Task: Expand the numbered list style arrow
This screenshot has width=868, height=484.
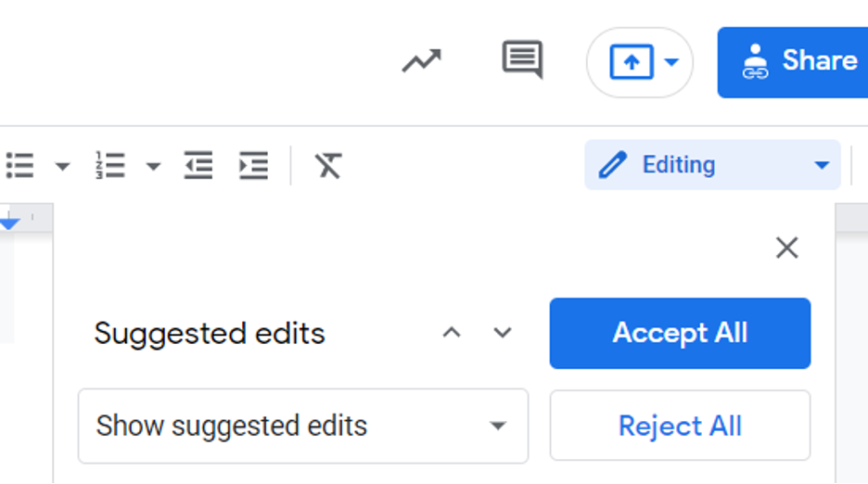Action: pos(153,166)
